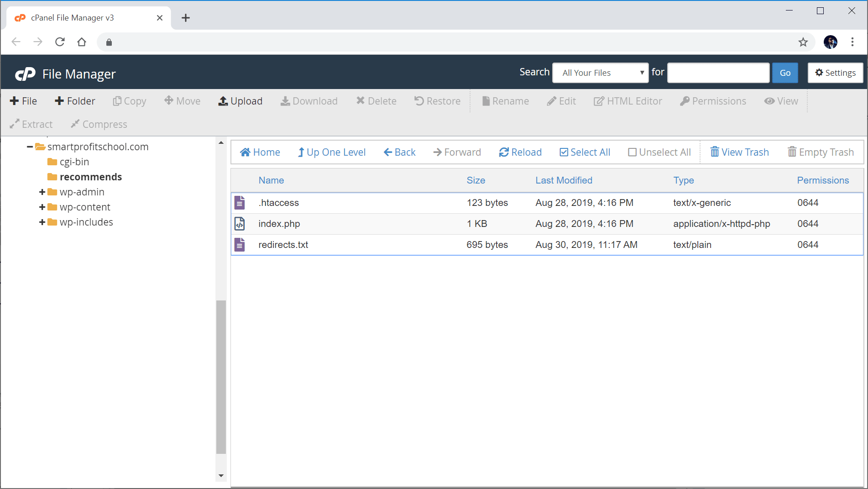Go to Home directory

pos(260,152)
